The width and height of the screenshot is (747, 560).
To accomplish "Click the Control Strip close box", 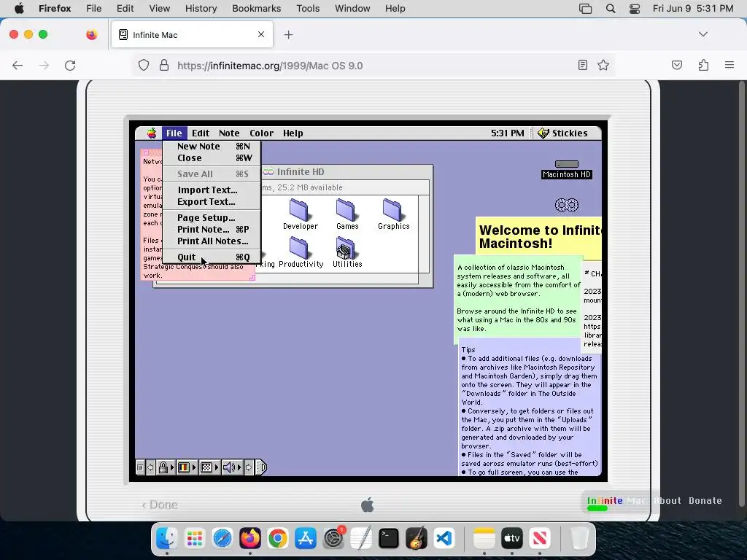I will point(140,467).
